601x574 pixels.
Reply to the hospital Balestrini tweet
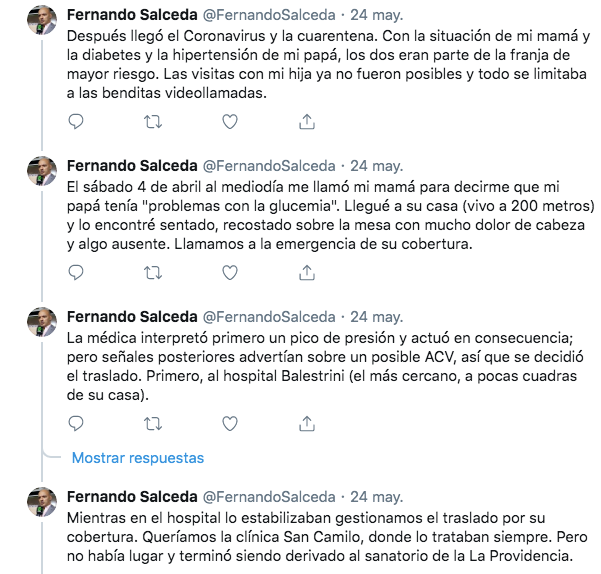[x=77, y=423]
